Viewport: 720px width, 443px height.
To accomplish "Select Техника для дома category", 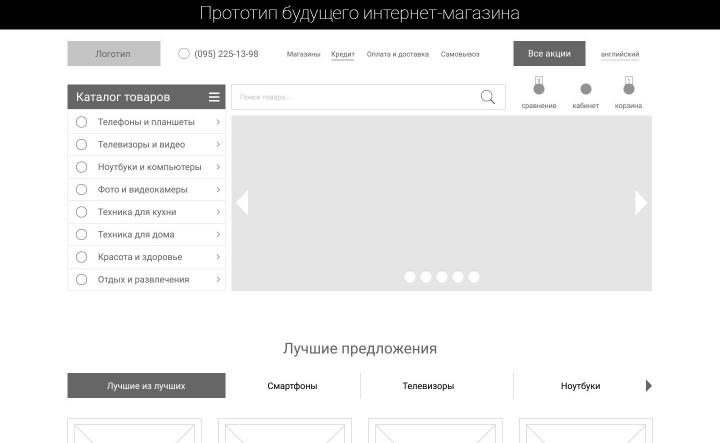I will pyautogui.click(x=146, y=235).
